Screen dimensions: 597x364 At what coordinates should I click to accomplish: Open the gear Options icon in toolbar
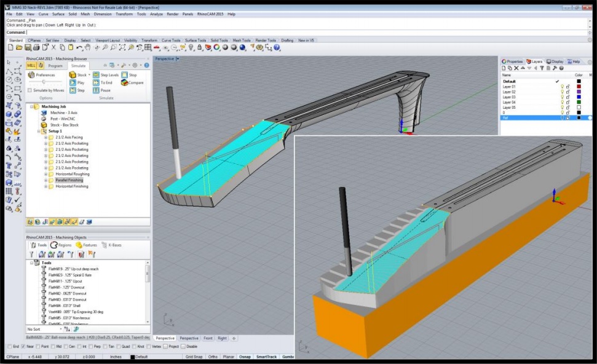click(259, 47)
